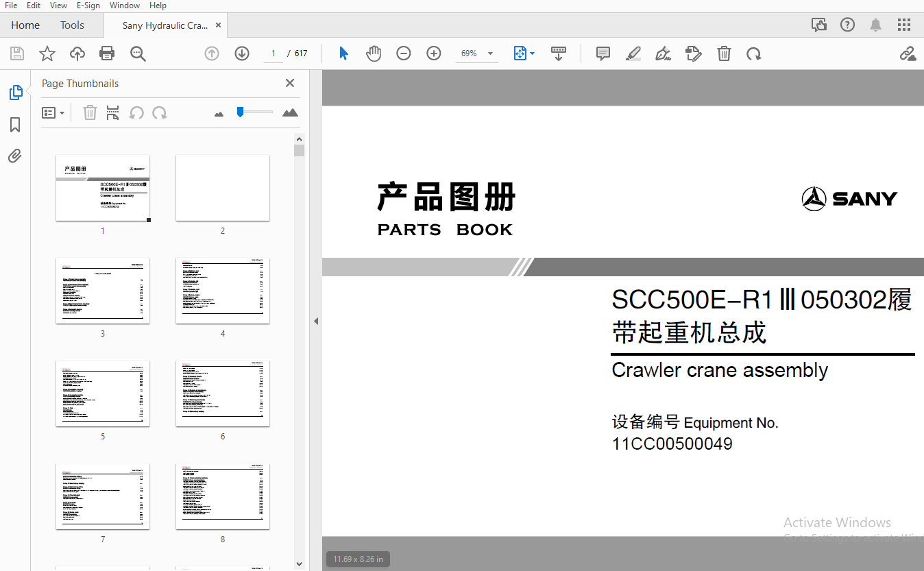
Task: Bookmark file with the star icon
Action: tap(47, 53)
